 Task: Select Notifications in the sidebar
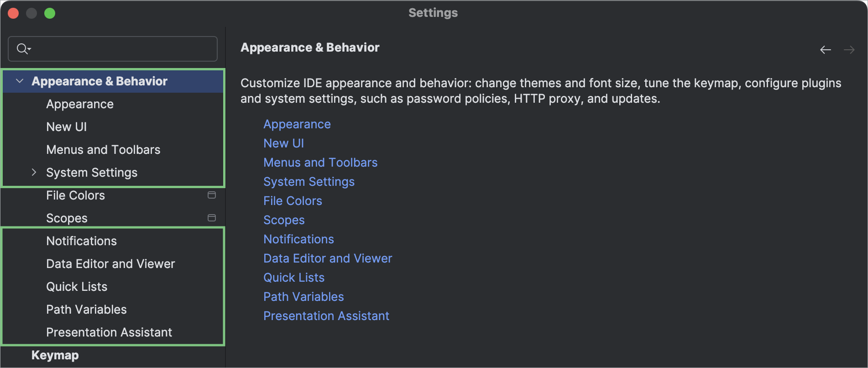[x=81, y=241]
